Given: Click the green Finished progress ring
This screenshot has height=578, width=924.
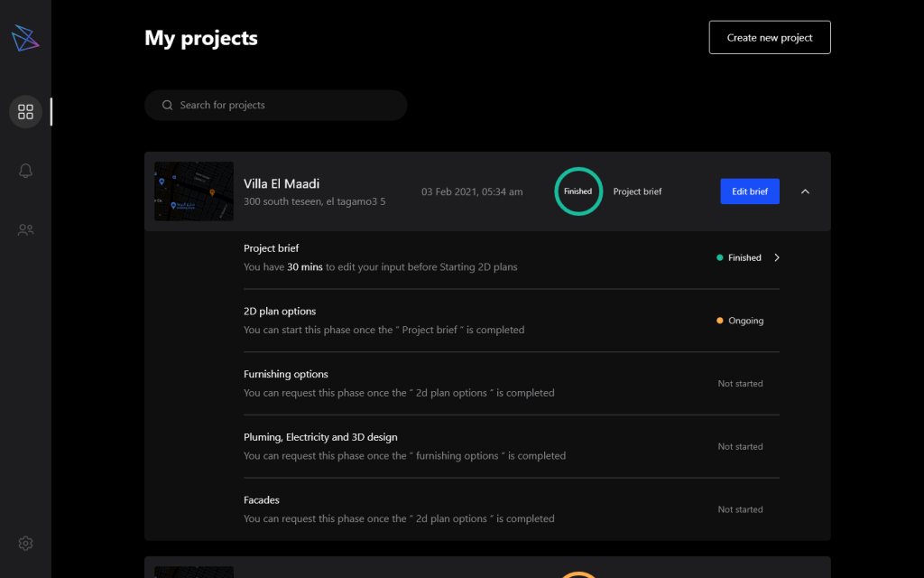Looking at the screenshot, I should 577,191.
